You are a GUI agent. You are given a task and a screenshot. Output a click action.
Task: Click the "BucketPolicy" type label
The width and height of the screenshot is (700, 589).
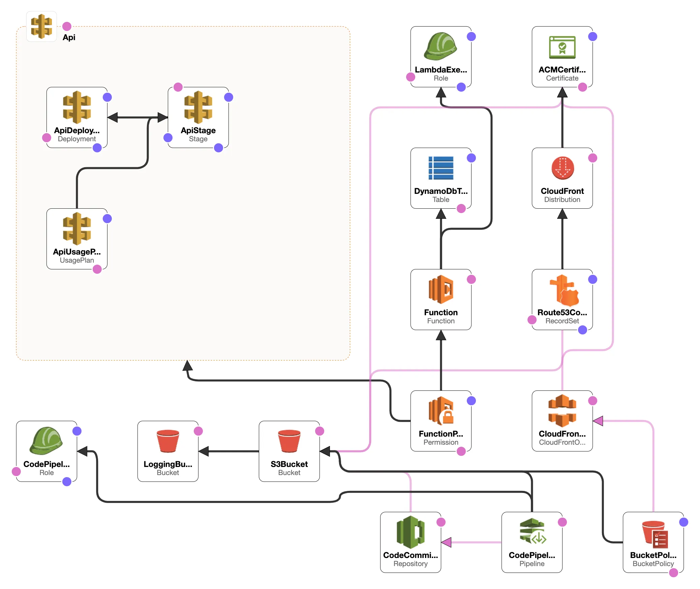pyautogui.click(x=653, y=564)
